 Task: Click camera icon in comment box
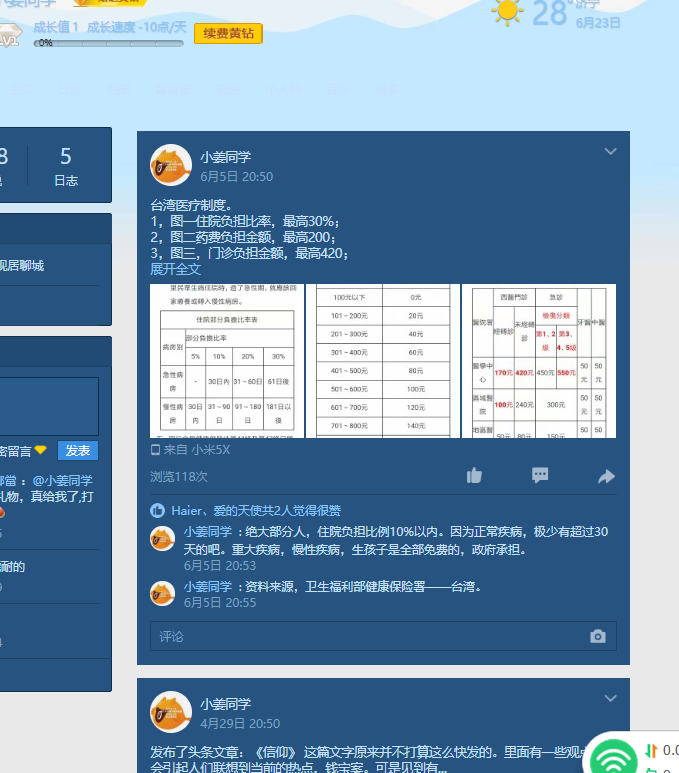(598, 636)
